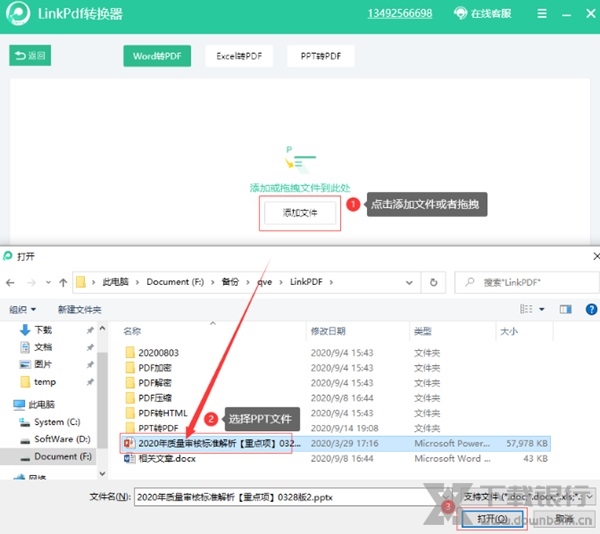Click the search LinkPDF field

[527, 282]
